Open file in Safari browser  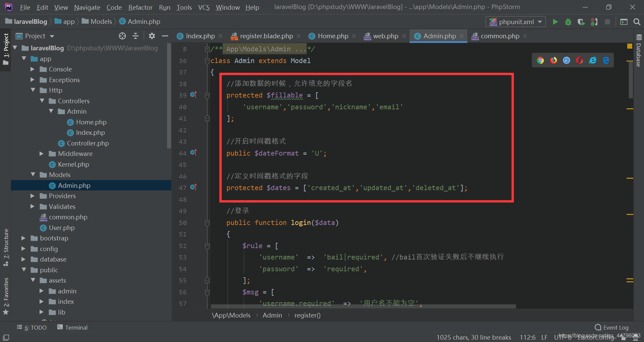click(x=567, y=60)
